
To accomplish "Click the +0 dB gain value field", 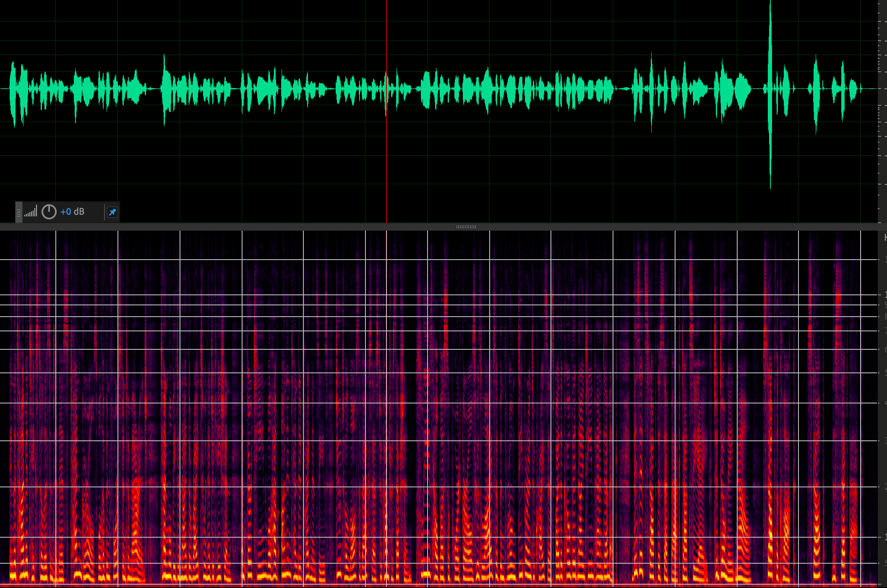I will click(66, 212).
